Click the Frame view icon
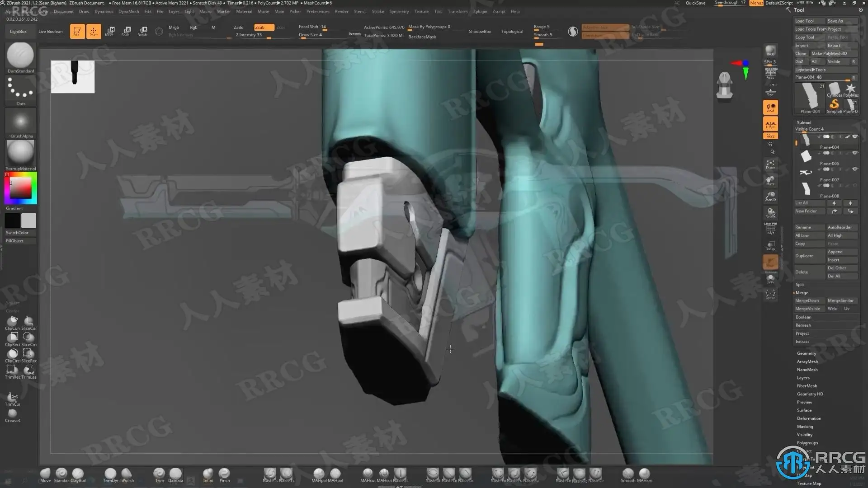The height and width of the screenshot is (488, 868). pyautogui.click(x=770, y=164)
